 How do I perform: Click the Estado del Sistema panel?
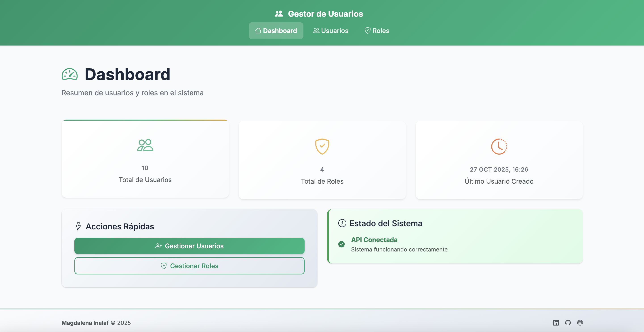455,237
